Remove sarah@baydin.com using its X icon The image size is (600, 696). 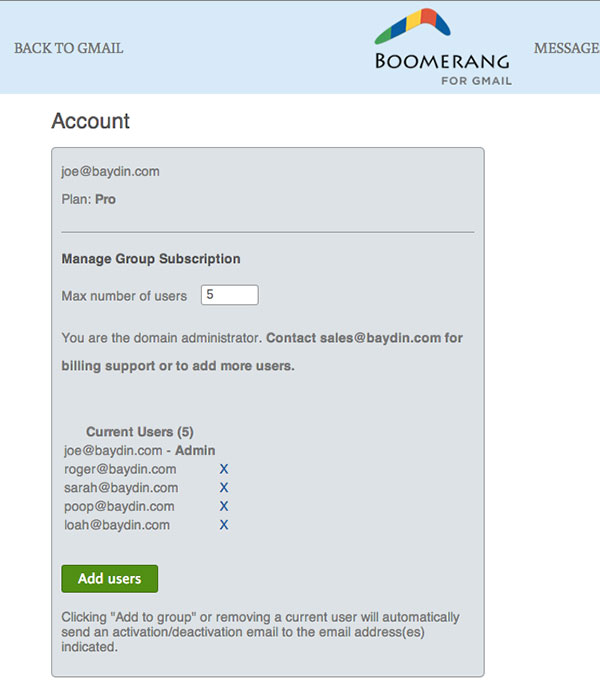tap(224, 488)
